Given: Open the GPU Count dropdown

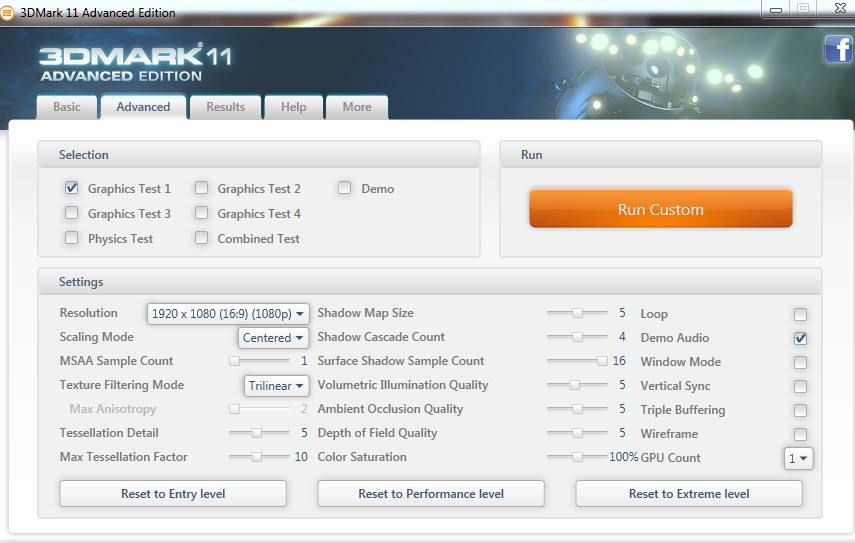Looking at the screenshot, I should pos(798,458).
